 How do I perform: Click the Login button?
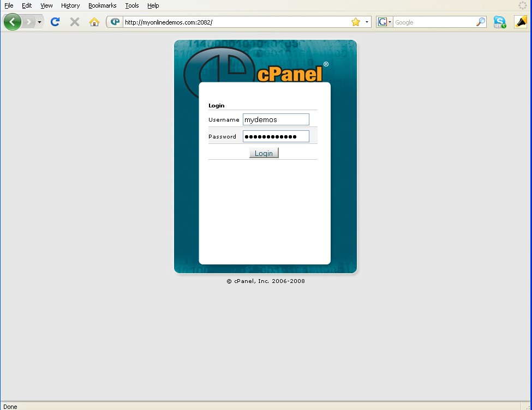[264, 153]
